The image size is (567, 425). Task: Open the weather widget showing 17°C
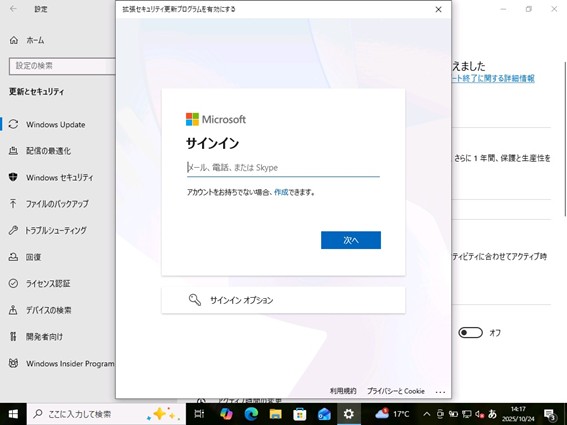click(392, 414)
